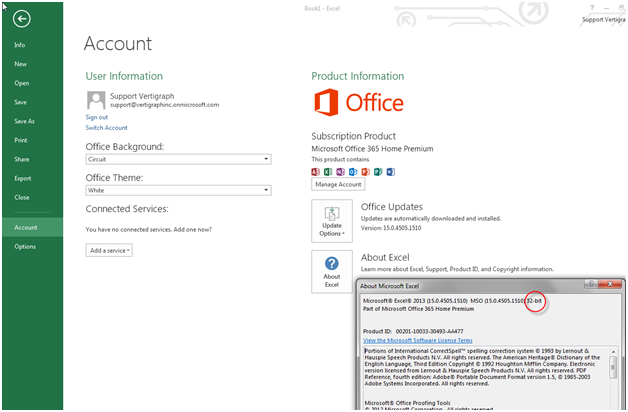Viewport: 628px width, 412px height.
Task: Open the Export page
Action: pos(23,178)
